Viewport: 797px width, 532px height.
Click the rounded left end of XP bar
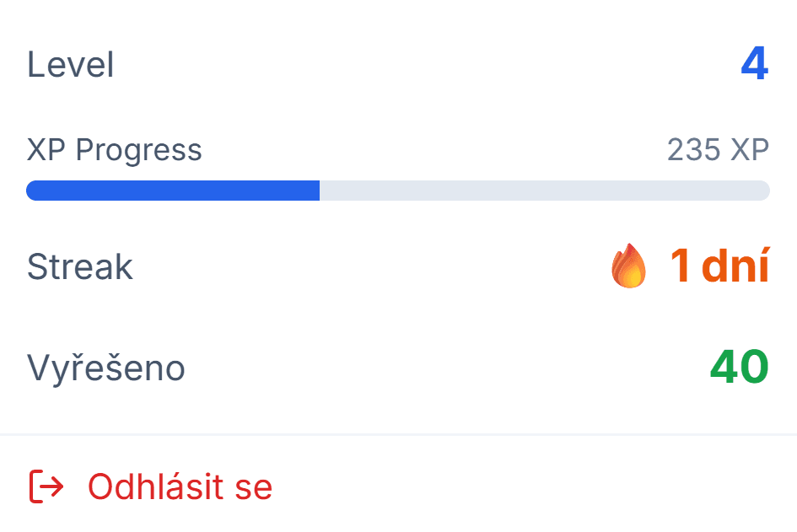point(32,191)
